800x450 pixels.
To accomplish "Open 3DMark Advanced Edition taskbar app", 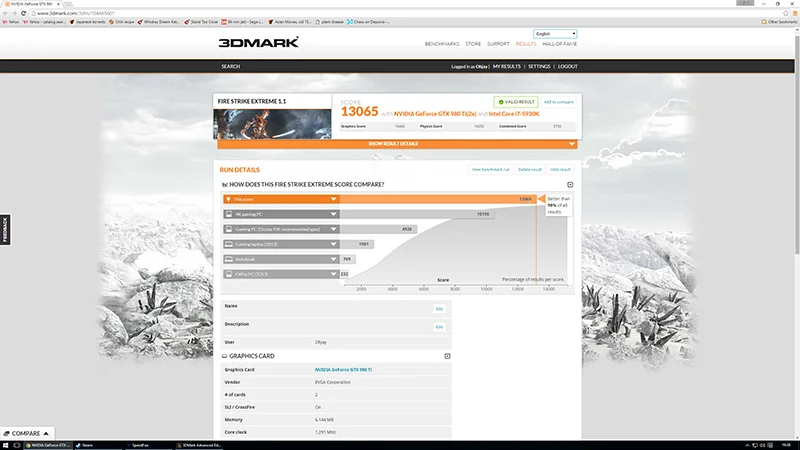I will (x=199, y=445).
